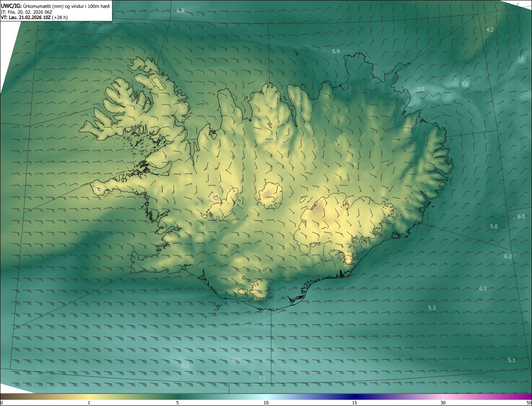Click the 8.0 value label
The width and height of the screenshot is (532, 406).
coord(236,359)
